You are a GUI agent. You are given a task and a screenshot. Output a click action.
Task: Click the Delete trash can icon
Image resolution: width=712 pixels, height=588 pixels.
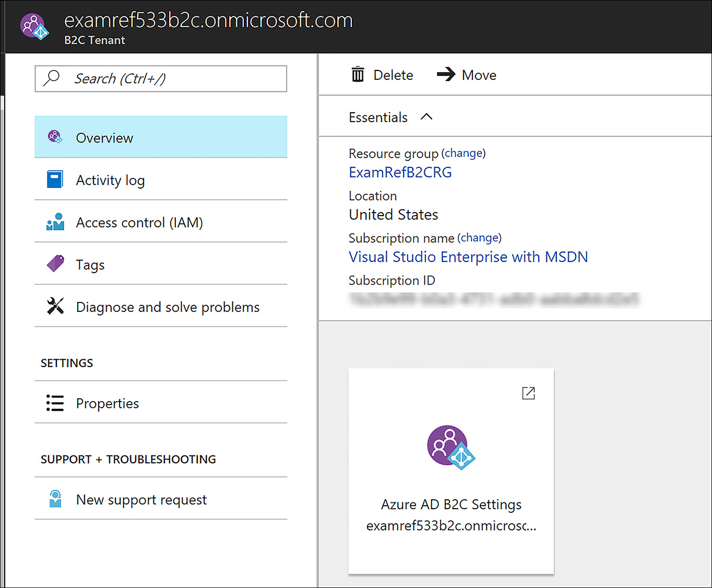[358, 75]
